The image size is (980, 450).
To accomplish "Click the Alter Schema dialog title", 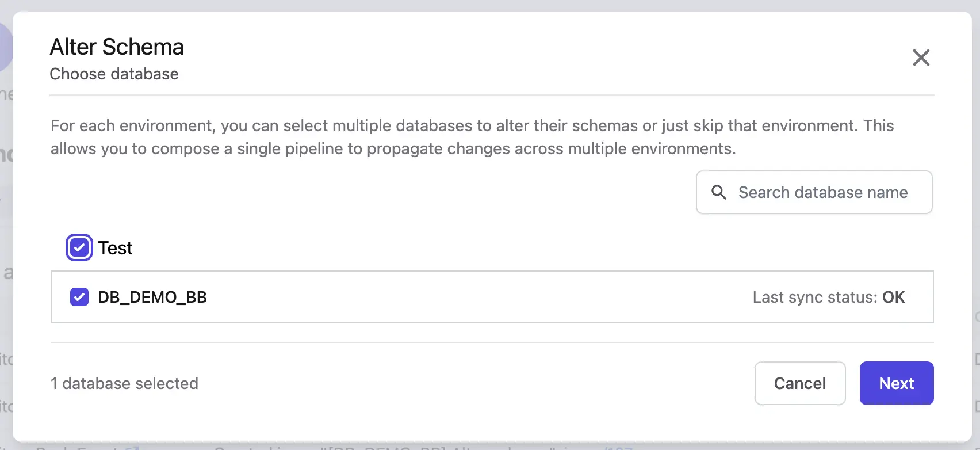I will point(117,47).
